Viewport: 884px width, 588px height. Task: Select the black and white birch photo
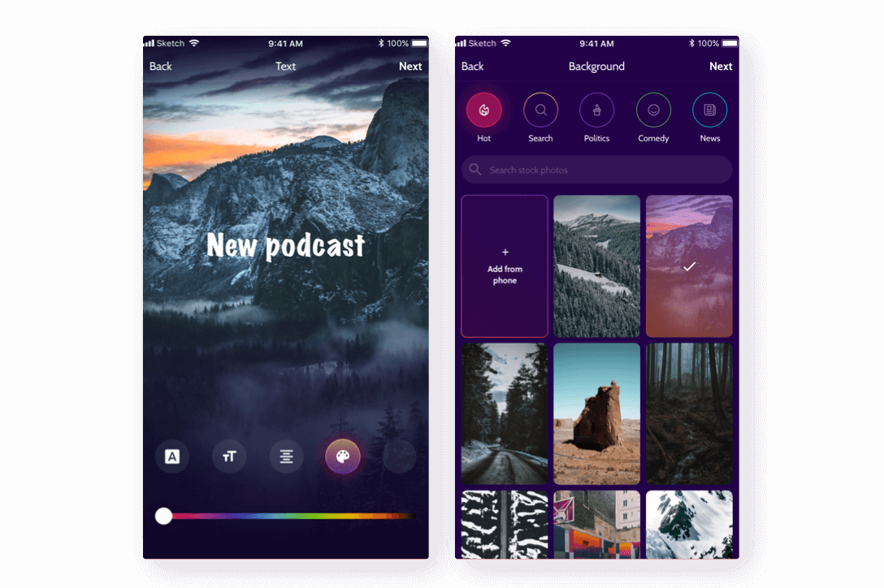click(505, 525)
